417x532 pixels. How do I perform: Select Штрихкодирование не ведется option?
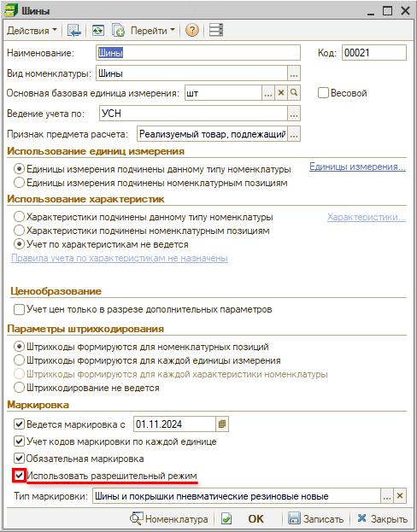[x=20, y=388]
